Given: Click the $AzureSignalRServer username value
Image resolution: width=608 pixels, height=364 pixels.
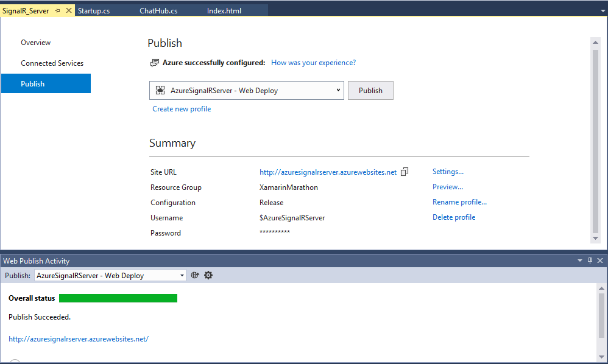Looking at the screenshot, I should click(292, 218).
